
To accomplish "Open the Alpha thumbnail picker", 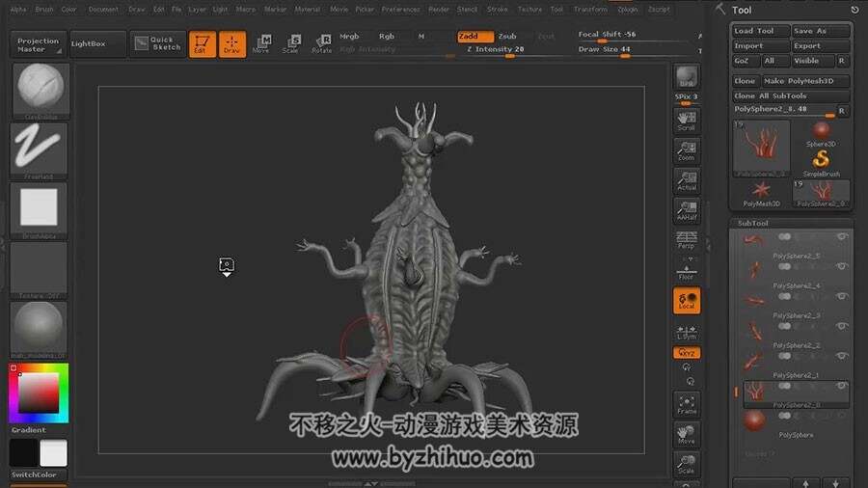I will [x=39, y=209].
